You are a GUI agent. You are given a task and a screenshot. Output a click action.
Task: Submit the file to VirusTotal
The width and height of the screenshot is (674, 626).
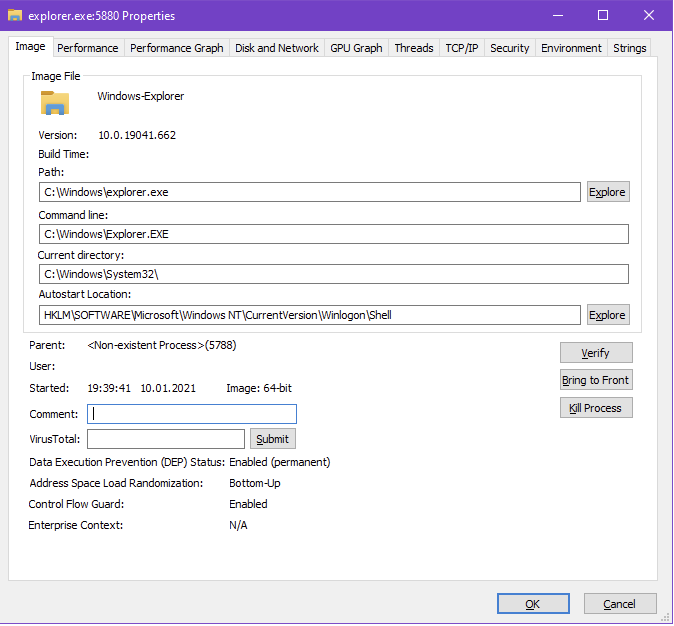click(273, 439)
